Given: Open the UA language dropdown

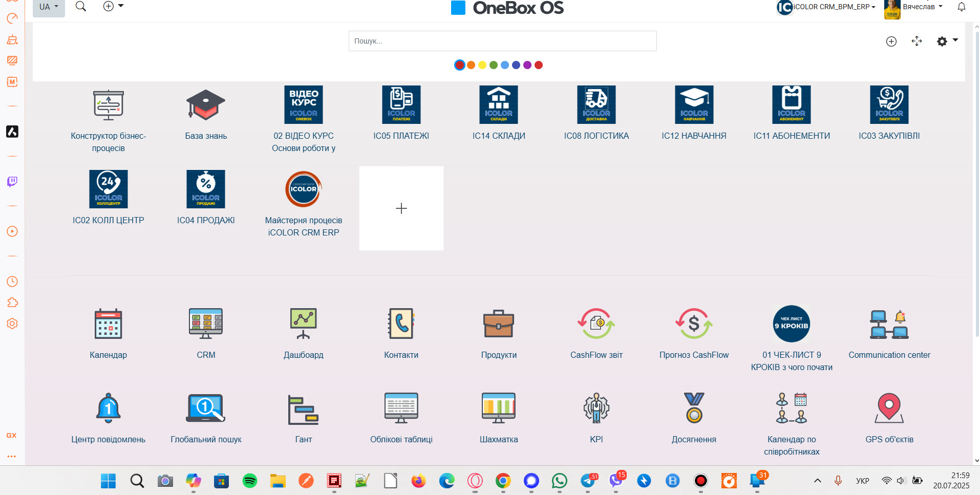Looking at the screenshot, I should pyautogui.click(x=49, y=7).
